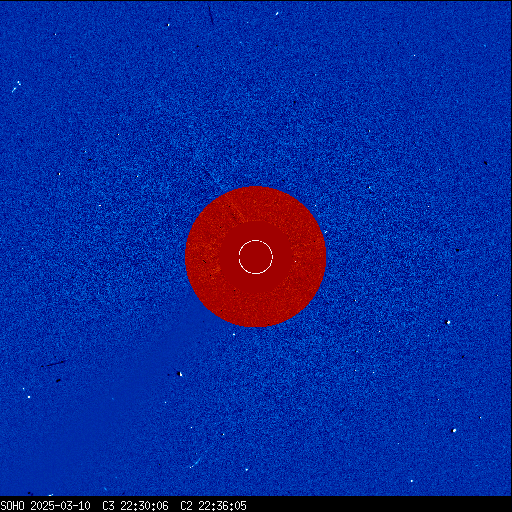Click the black bottom caption bar
Image resolution: width=512 pixels, height=512 pixels.
[x=256, y=504]
